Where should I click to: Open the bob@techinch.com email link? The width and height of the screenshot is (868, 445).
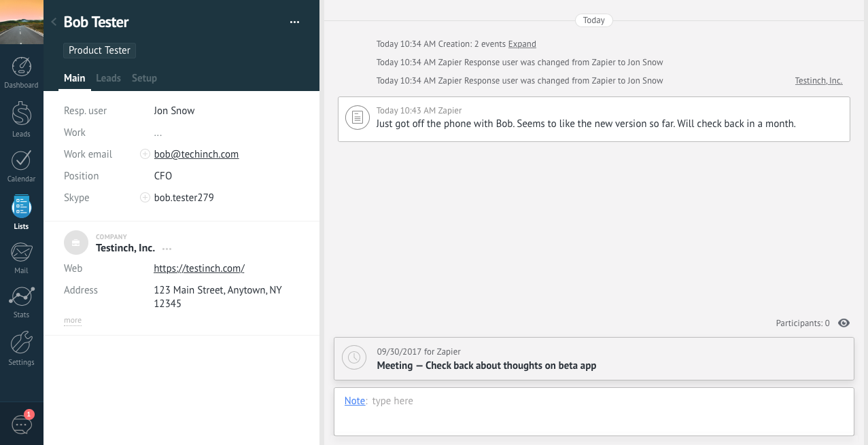[196, 154]
